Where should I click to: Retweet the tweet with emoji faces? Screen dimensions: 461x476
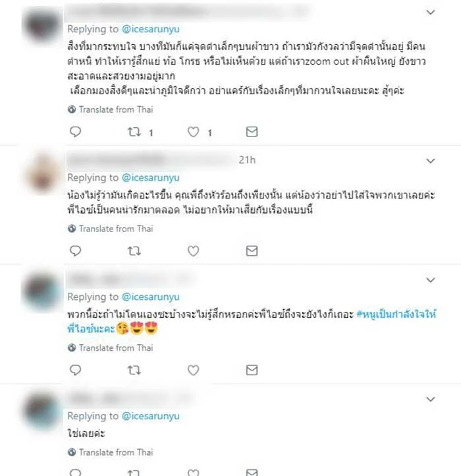[134, 370]
